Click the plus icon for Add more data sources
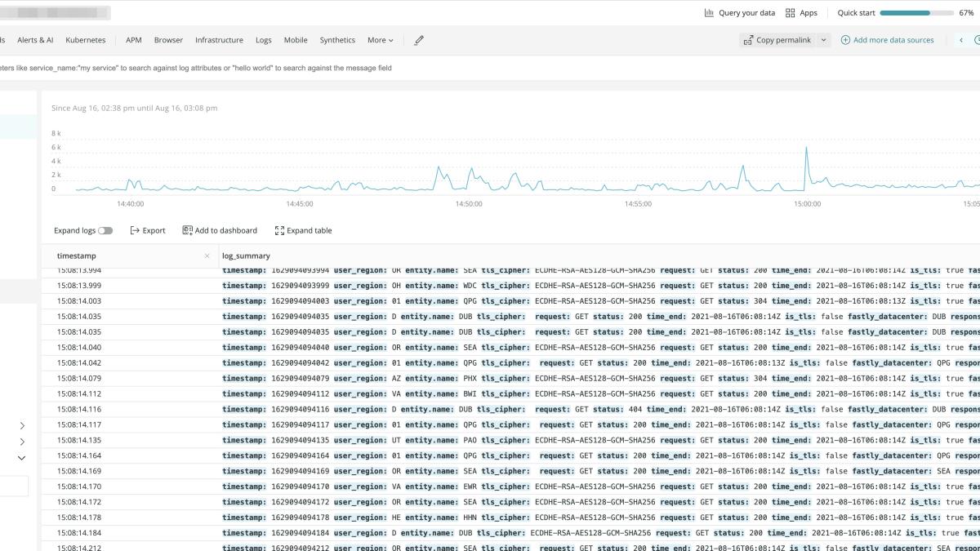The image size is (980, 551). tap(845, 40)
